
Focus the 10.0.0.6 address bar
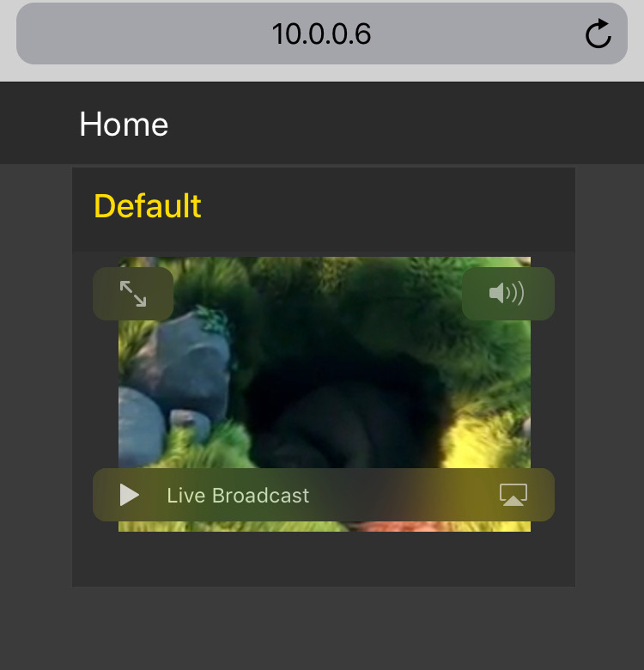322,33
